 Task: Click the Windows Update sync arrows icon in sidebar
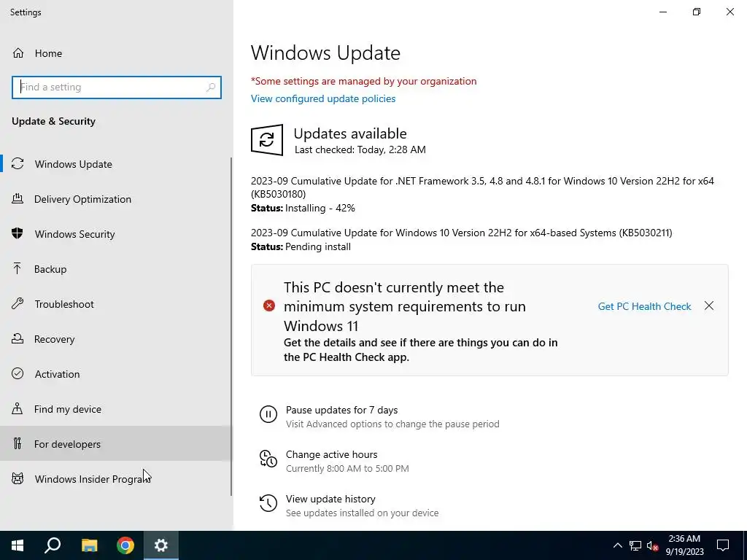click(18, 164)
